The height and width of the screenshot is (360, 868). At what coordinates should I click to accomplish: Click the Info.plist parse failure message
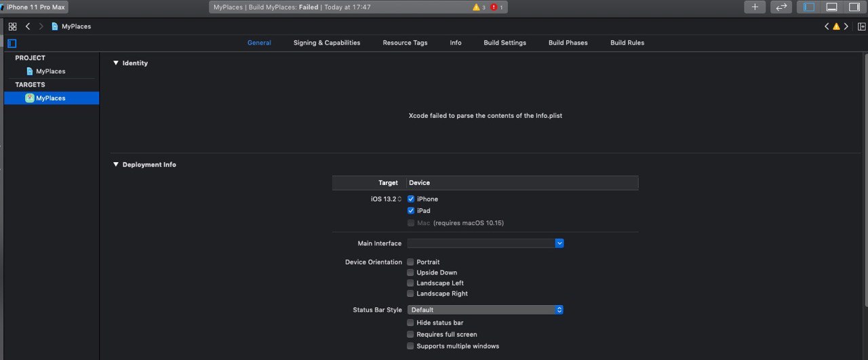tap(486, 116)
